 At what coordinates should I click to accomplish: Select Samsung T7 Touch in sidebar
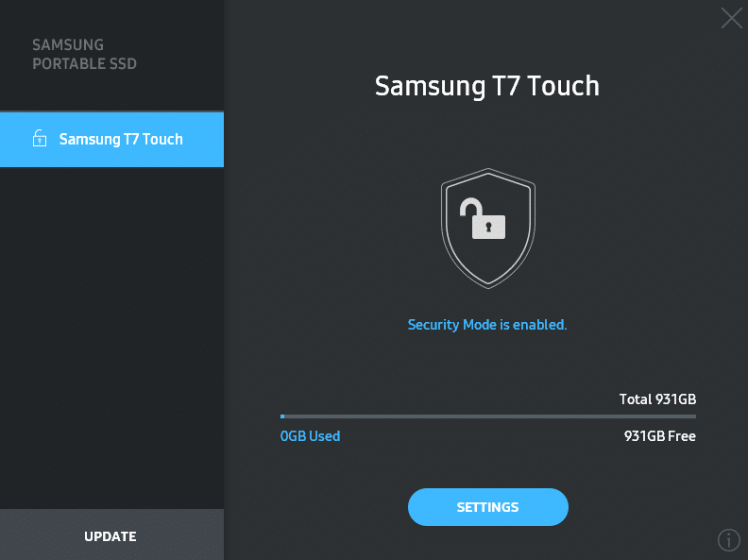click(x=111, y=140)
